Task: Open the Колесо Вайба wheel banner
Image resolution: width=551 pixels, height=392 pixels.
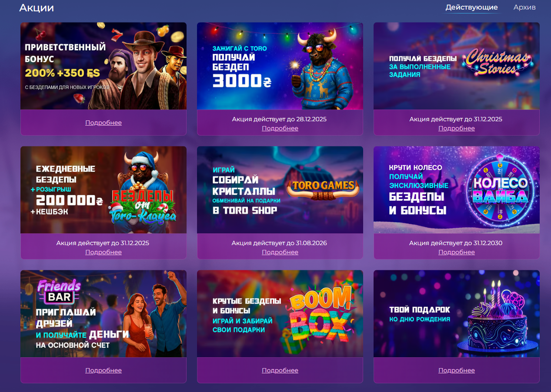Action: pos(457,190)
